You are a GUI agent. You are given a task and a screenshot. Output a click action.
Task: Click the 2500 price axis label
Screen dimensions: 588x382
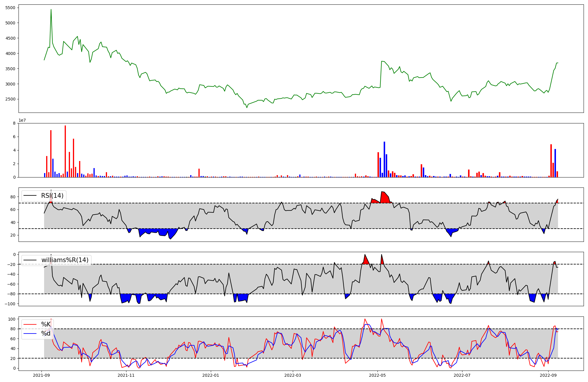tap(10, 99)
